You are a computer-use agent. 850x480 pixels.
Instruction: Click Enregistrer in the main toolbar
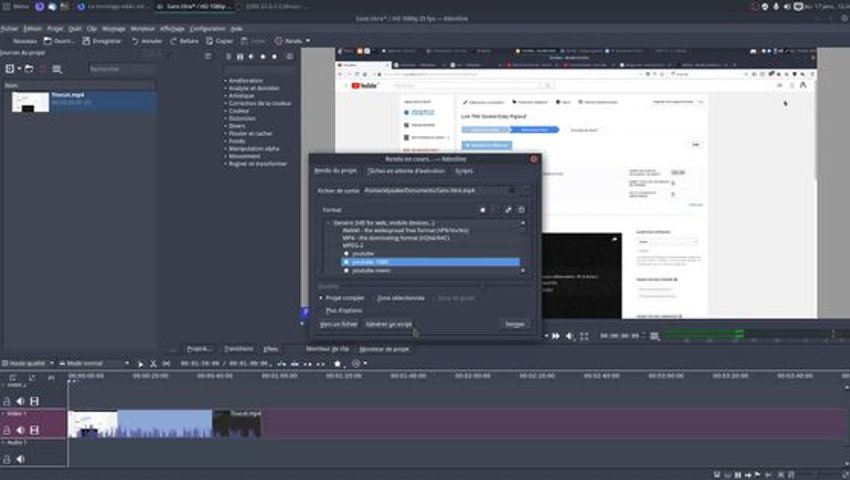coord(101,41)
